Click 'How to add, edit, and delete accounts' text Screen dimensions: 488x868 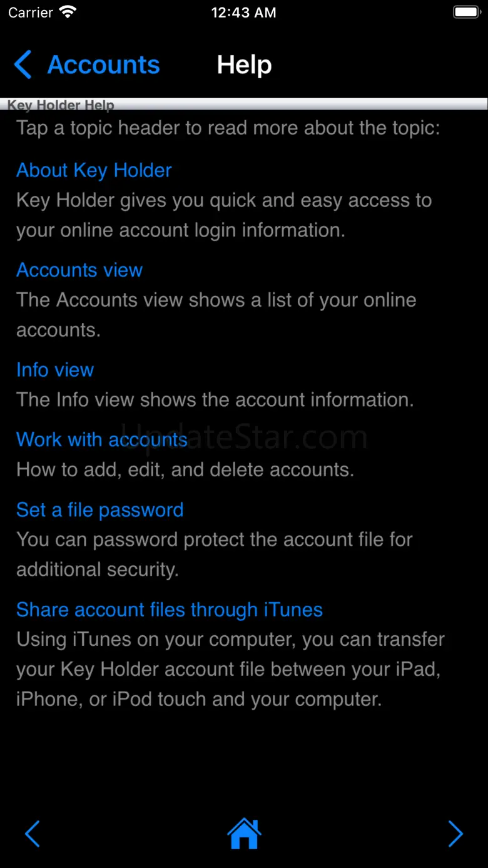coord(185,469)
